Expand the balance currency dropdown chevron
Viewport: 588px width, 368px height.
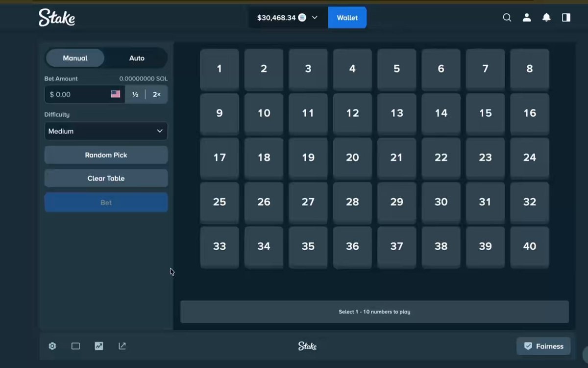pos(315,18)
